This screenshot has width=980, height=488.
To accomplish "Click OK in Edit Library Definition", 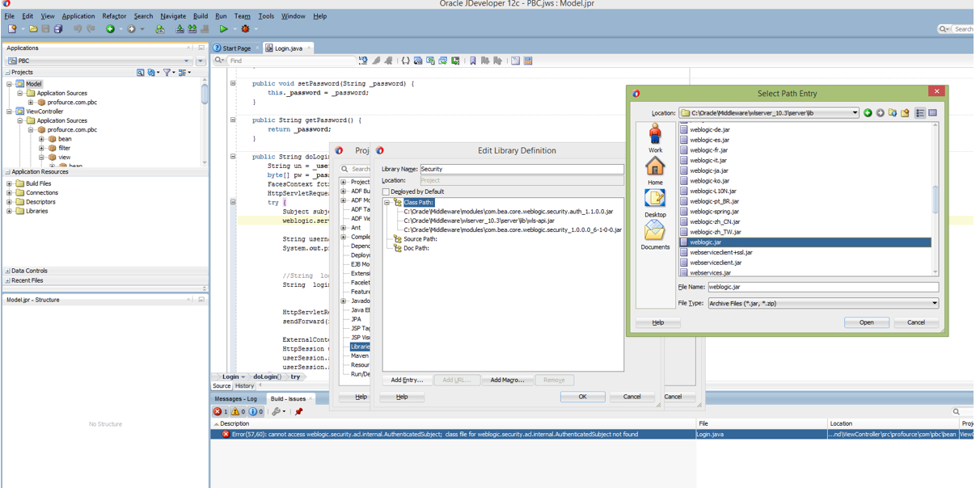I will [582, 397].
